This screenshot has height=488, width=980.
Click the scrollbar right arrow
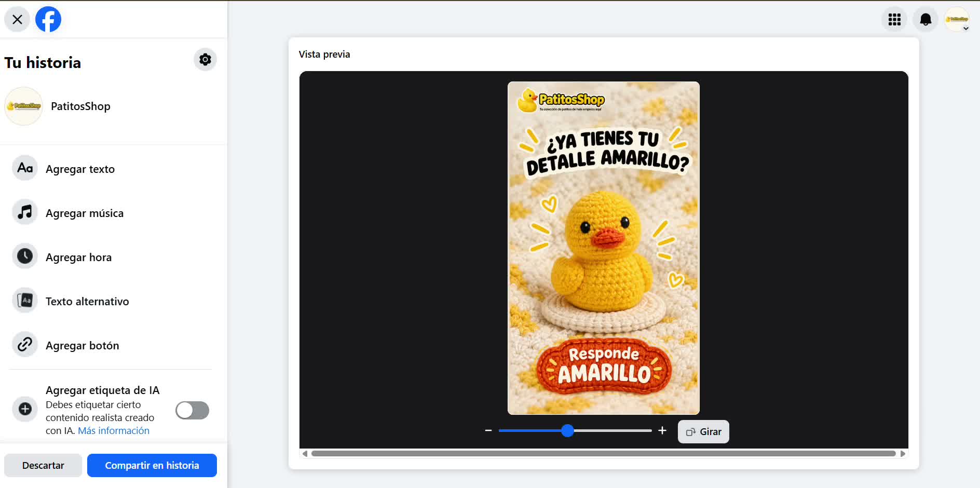pos(903,454)
